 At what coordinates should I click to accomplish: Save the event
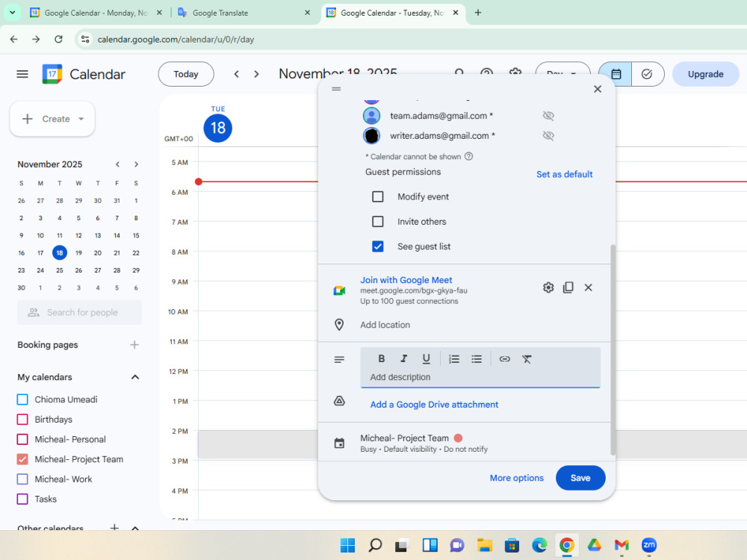point(580,478)
